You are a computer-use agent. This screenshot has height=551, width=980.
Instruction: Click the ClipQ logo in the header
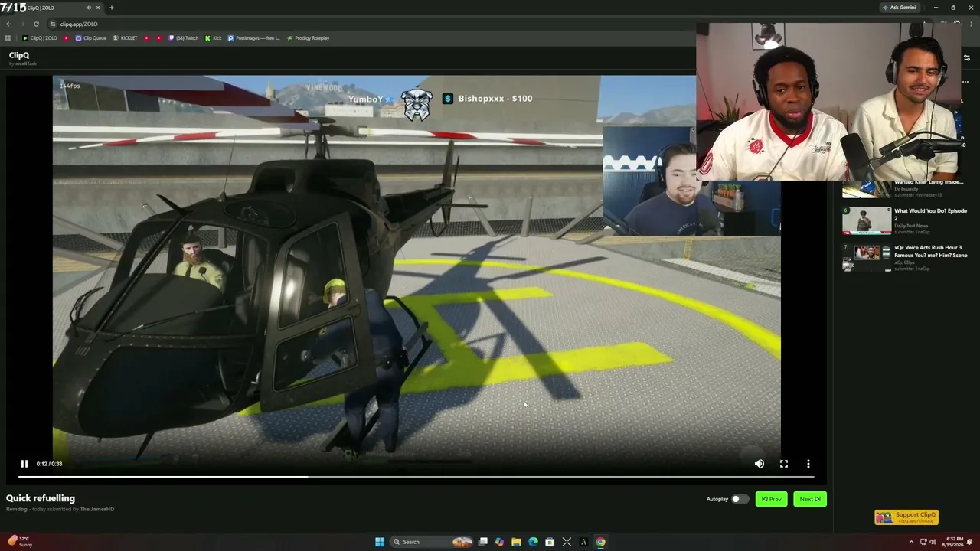pyautogui.click(x=19, y=55)
